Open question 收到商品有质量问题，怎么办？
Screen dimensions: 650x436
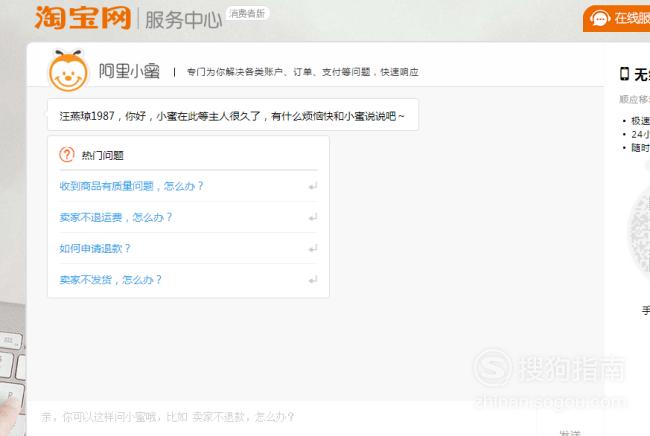[x=131, y=186]
